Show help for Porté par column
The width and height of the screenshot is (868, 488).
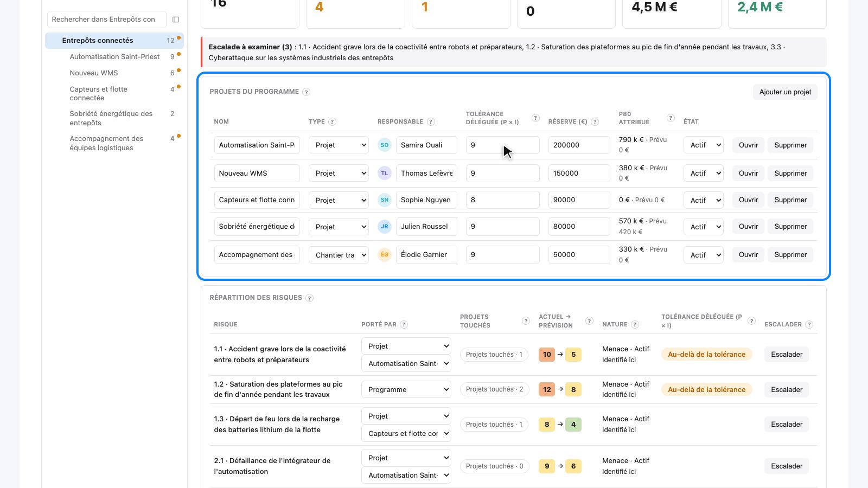tap(404, 325)
